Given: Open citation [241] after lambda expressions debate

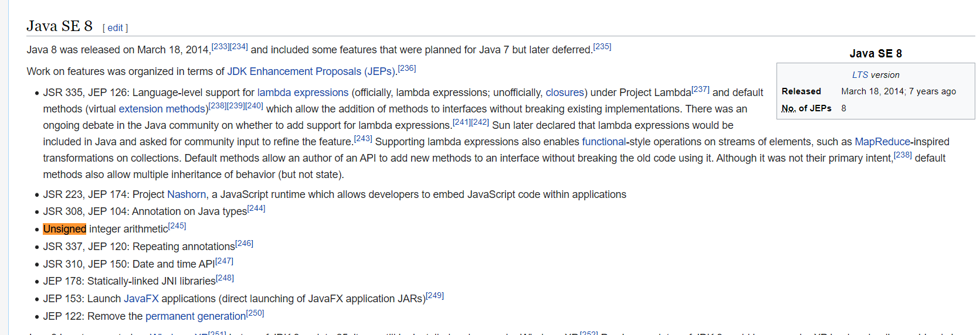Looking at the screenshot, I should click(x=462, y=122).
